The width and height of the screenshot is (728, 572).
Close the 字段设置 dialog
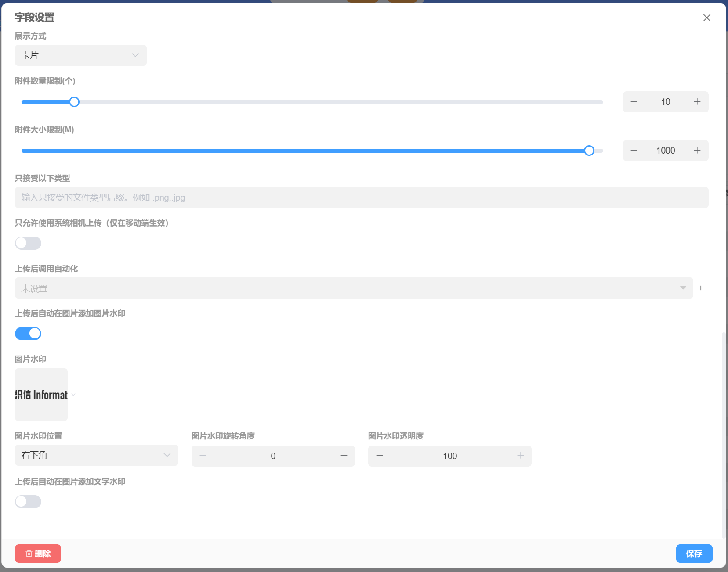click(706, 18)
